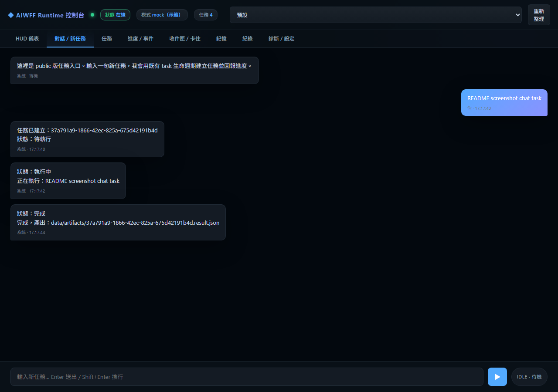Click the green online status dot
This screenshot has width=558, height=392.
92,15
